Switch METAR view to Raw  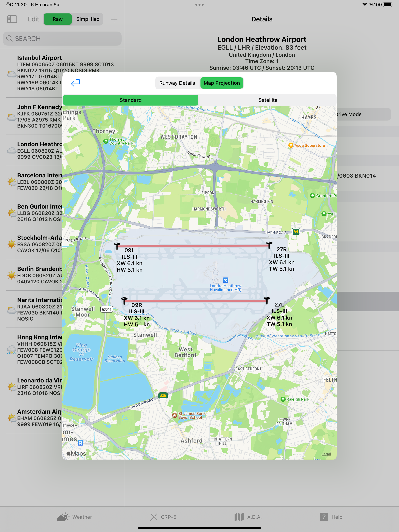coord(57,19)
